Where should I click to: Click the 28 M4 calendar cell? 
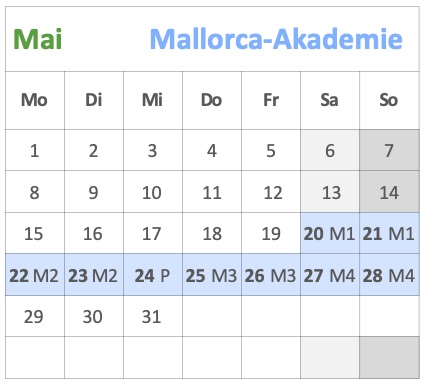(389, 275)
